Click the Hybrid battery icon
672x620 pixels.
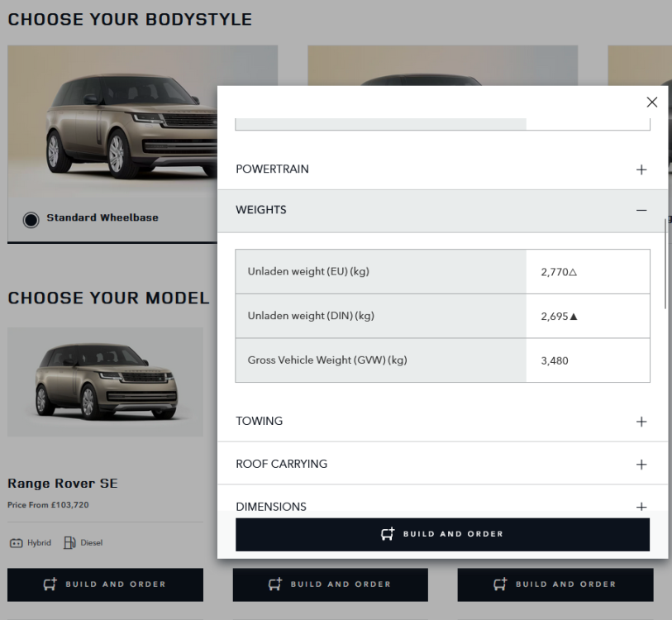[x=16, y=543]
